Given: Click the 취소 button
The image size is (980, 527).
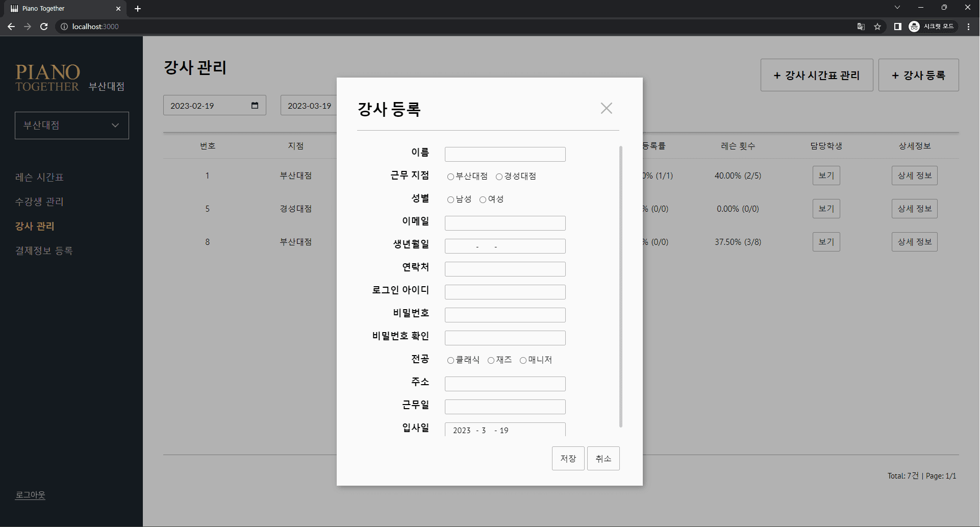Looking at the screenshot, I should (x=604, y=458).
